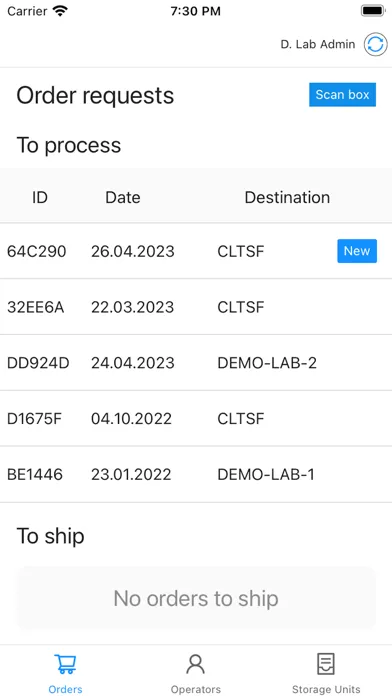Tap the Orders tab label
The image size is (392, 696).
pos(65,689)
